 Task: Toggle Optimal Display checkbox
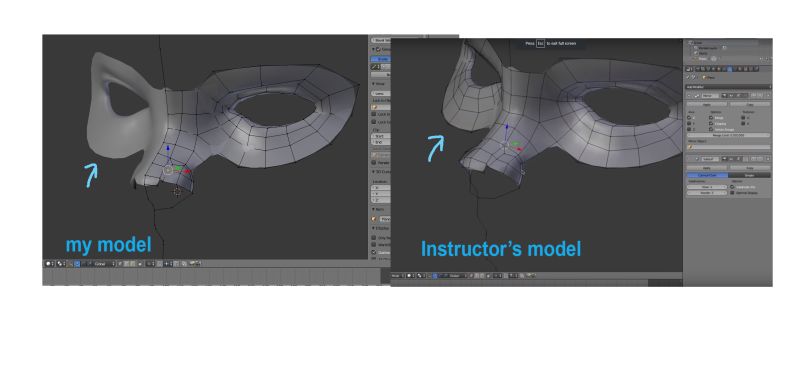tap(732, 193)
